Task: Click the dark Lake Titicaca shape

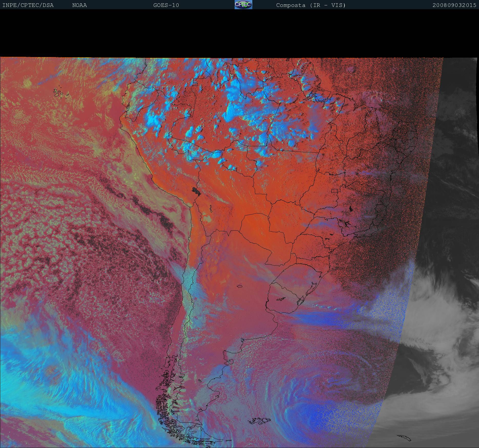Action: coord(196,190)
